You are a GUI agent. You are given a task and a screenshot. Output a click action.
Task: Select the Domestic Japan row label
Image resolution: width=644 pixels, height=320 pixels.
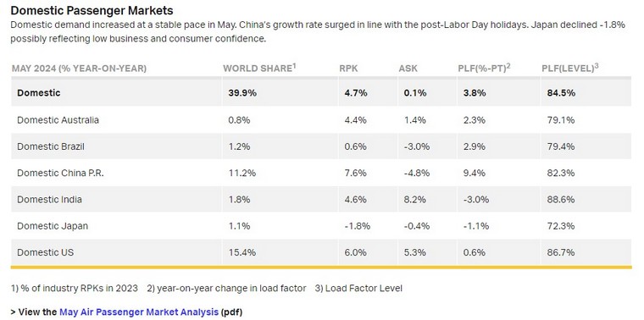click(53, 226)
